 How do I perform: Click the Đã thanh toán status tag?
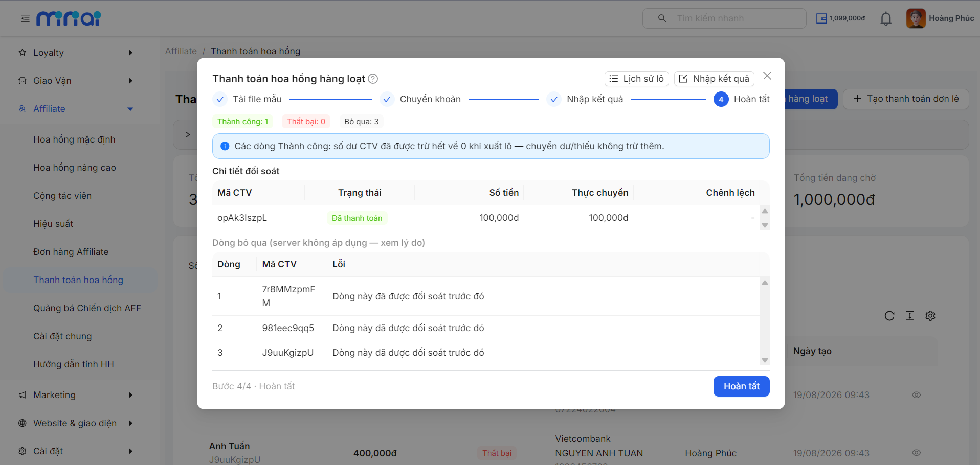[x=357, y=218]
